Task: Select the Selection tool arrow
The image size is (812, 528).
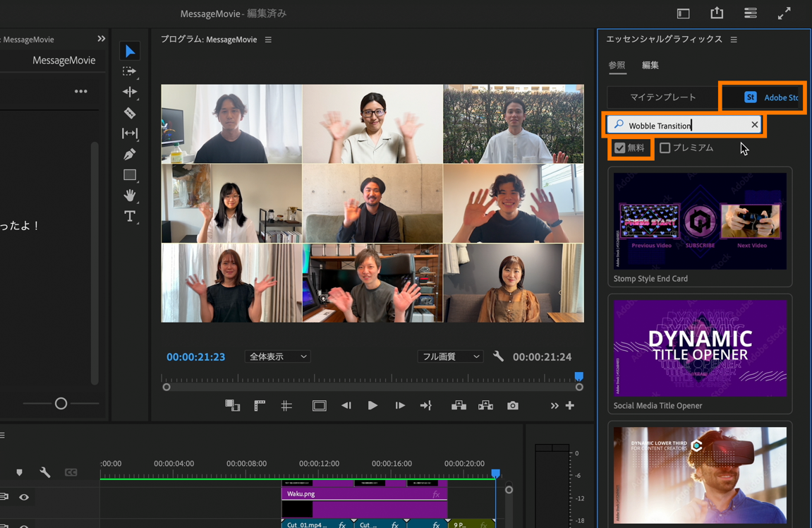Action: click(x=130, y=51)
